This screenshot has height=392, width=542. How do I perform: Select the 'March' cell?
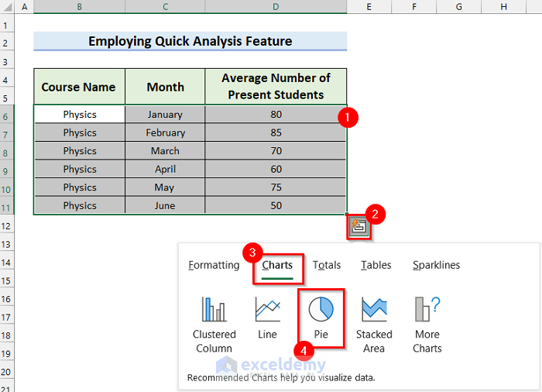point(165,151)
